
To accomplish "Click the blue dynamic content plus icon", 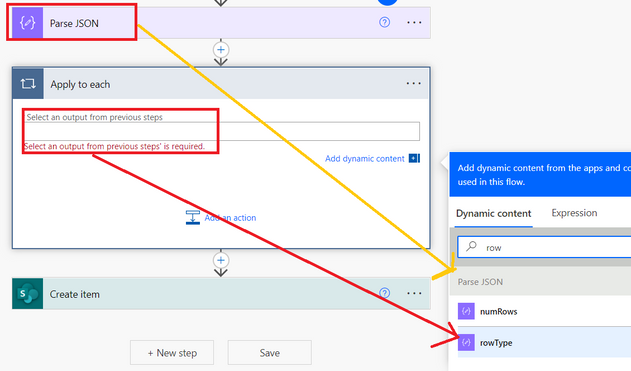I will 414,158.
